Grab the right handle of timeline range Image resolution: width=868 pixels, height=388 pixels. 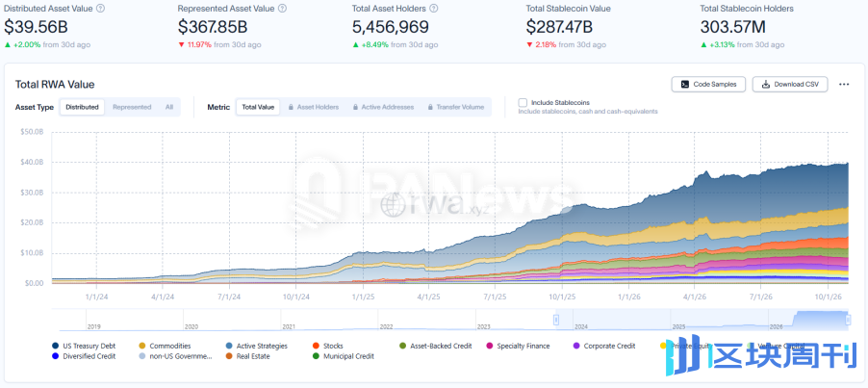847,320
